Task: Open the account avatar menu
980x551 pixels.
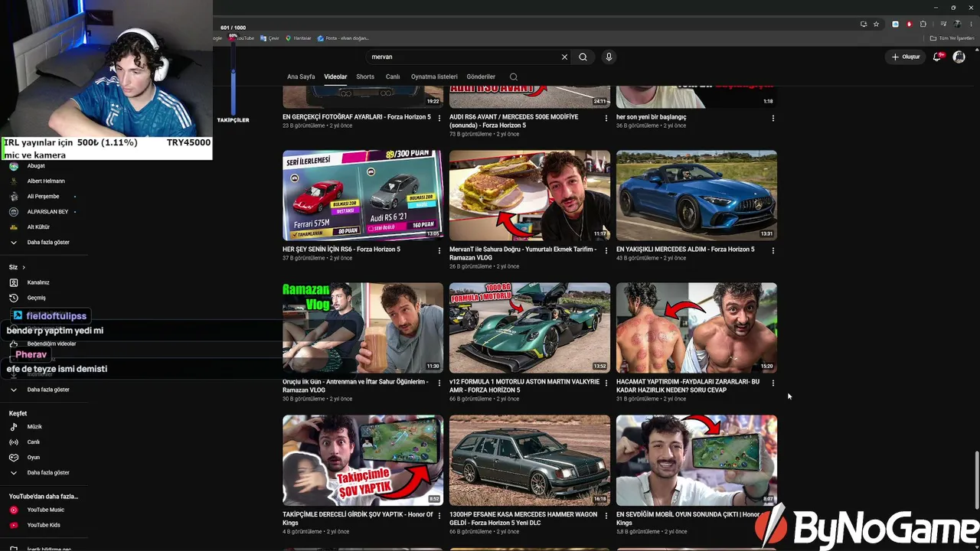Action: click(959, 57)
